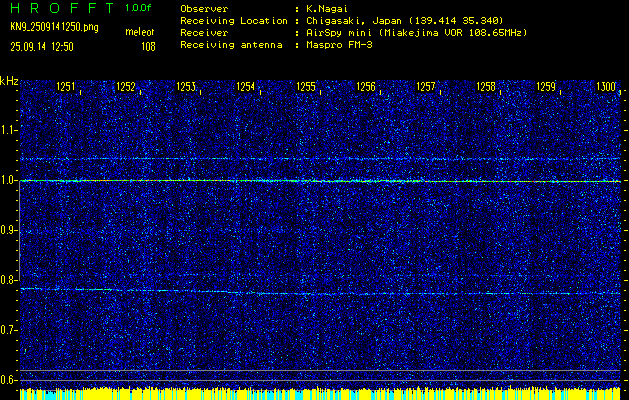Click the date stamp 25.09.14 12:50

click(x=42, y=47)
